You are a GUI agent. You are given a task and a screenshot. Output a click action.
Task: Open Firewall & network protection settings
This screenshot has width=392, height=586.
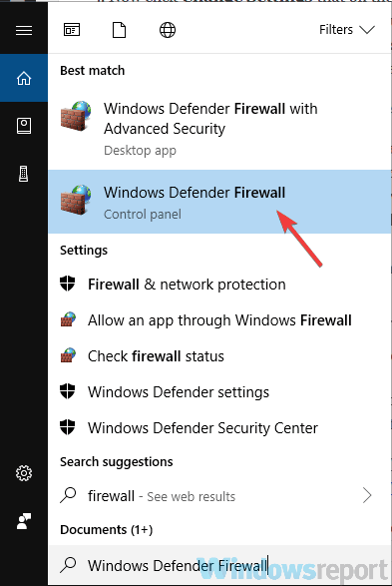[x=219, y=285]
